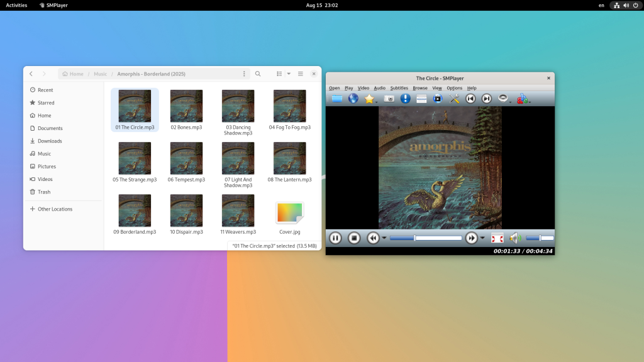Open the Activities overview
This screenshot has width=644, height=362.
tap(16, 5)
